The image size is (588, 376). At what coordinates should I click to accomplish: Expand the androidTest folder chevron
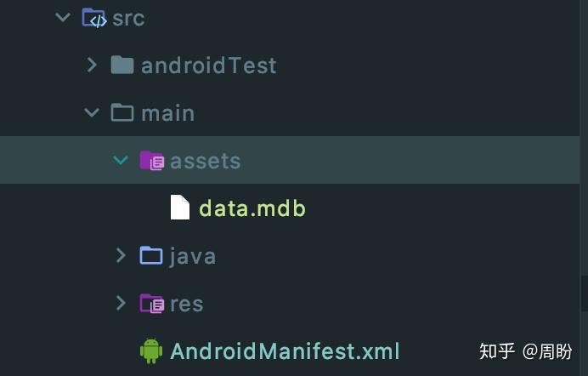coord(92,65)
